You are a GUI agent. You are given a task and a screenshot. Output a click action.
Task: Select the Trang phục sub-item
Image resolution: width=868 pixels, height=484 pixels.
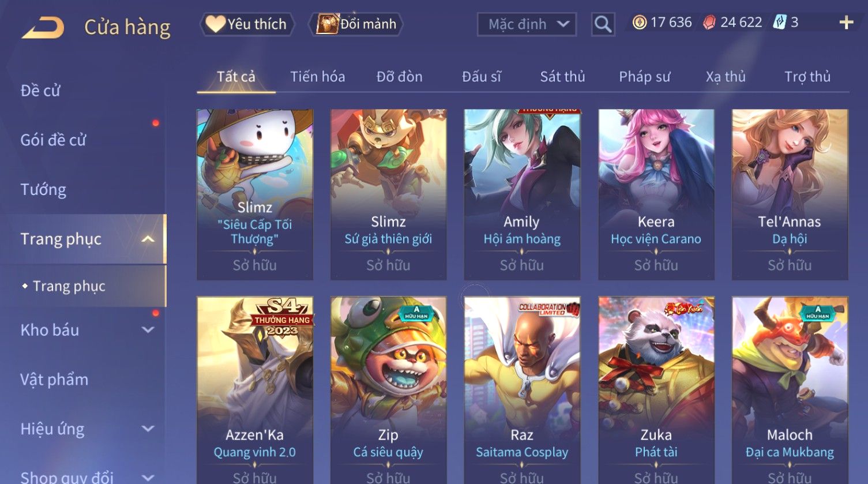pyautogui.click(x=69, y=286)
